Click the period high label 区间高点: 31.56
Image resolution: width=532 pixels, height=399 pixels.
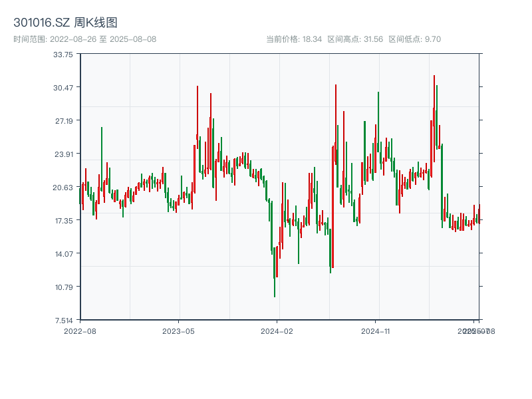355,39
